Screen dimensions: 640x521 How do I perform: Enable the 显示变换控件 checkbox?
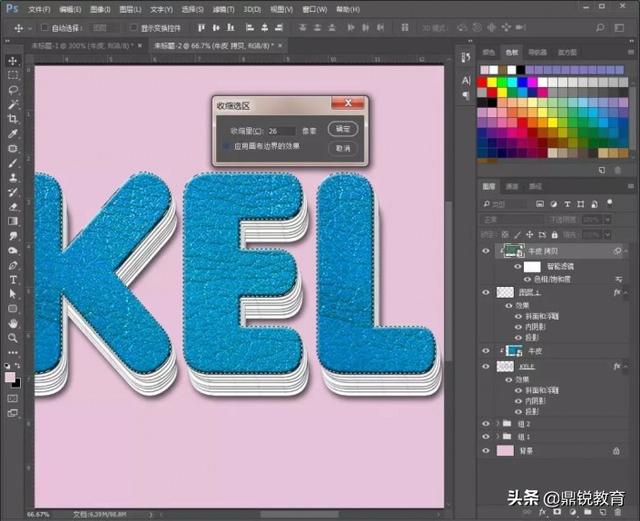coord(133,28)
